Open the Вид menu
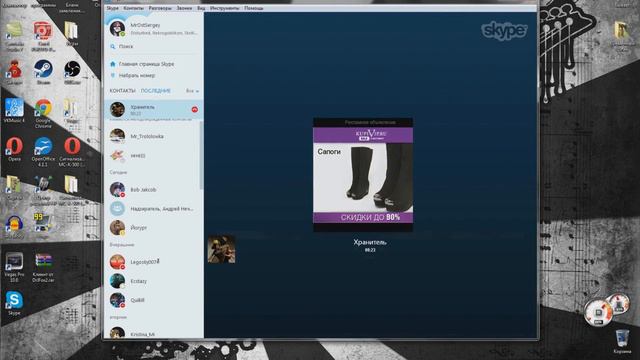The height and width of the screenshot is (360, 640). point(201,8)
